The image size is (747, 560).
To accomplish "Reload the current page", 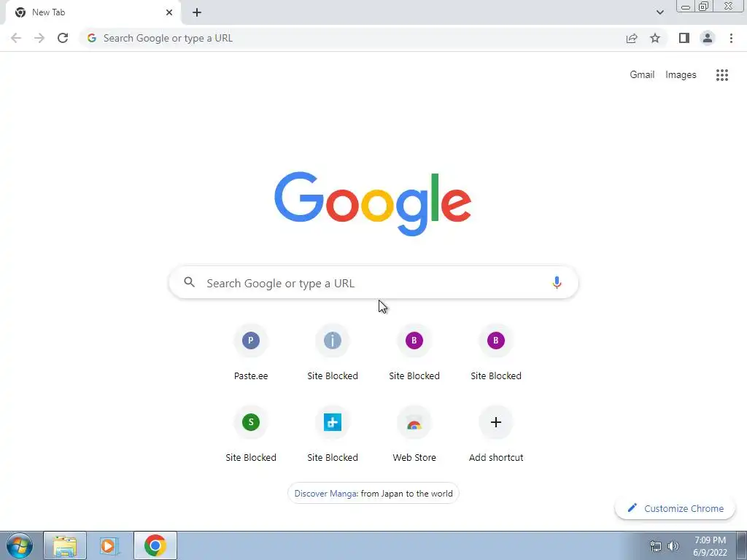I will coord(63,38).
